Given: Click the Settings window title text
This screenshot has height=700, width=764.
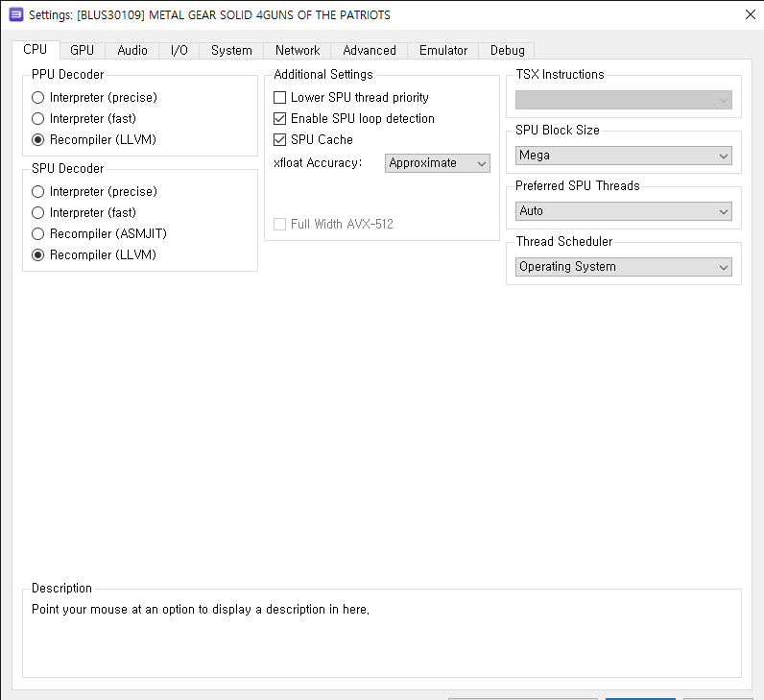Looking at the screenshot, I should pos(209,15).
